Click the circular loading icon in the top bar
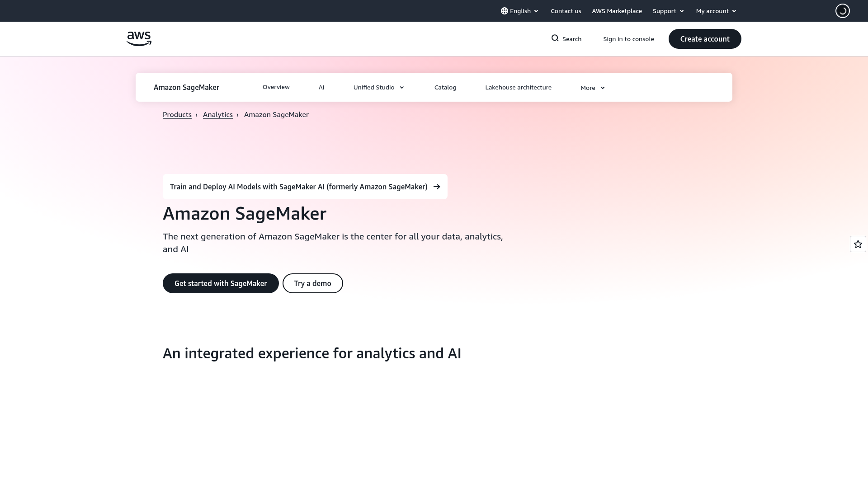Viewport: 868px width, 488px height. 842,10
